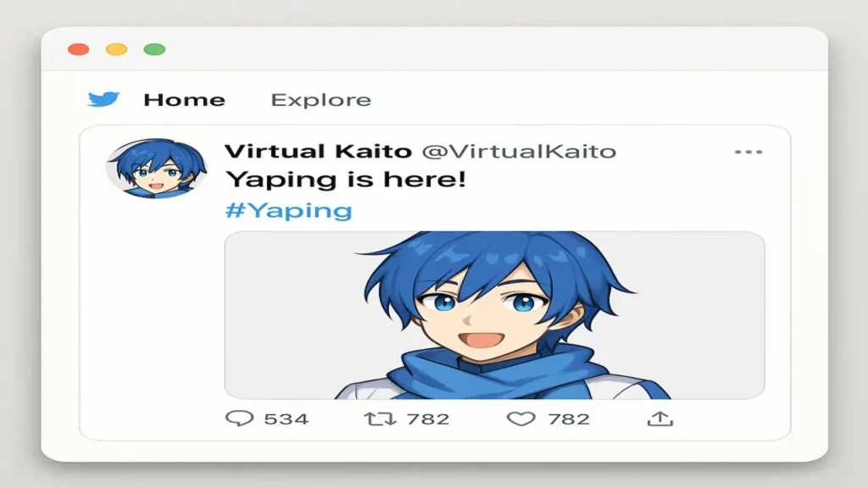Reply using the speech bubble icon
The height and width of the screenshot is (488, 868).
239,419
